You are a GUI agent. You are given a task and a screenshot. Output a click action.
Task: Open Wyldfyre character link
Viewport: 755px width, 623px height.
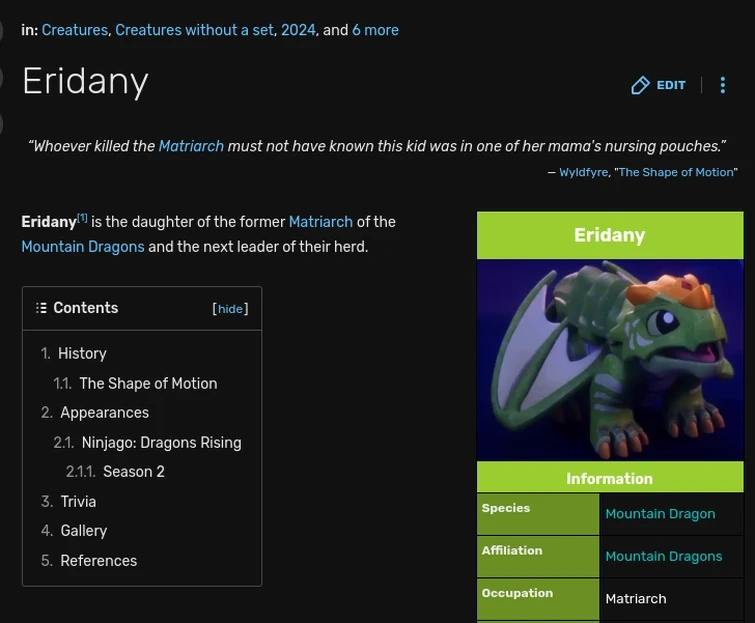(583, 172)
